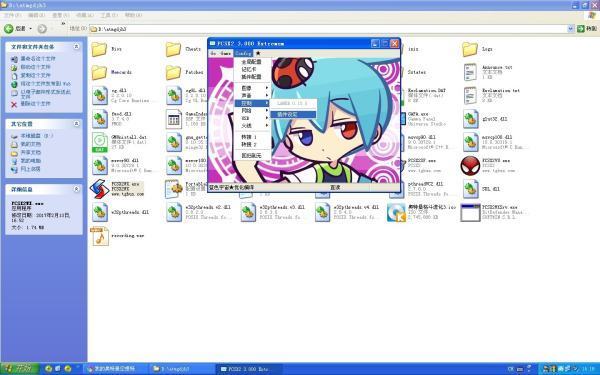The height and width of the screenshot is (375, 600).
Task: Click inside the Explorer address field
Action: [x=328, y=29]
